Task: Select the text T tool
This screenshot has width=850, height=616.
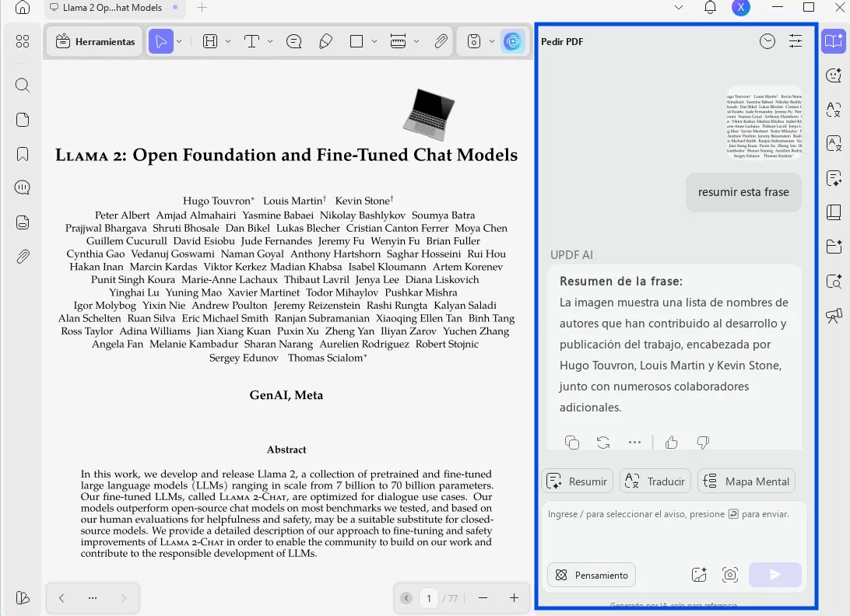Action: pyautogui.click(x=251, y=41)
